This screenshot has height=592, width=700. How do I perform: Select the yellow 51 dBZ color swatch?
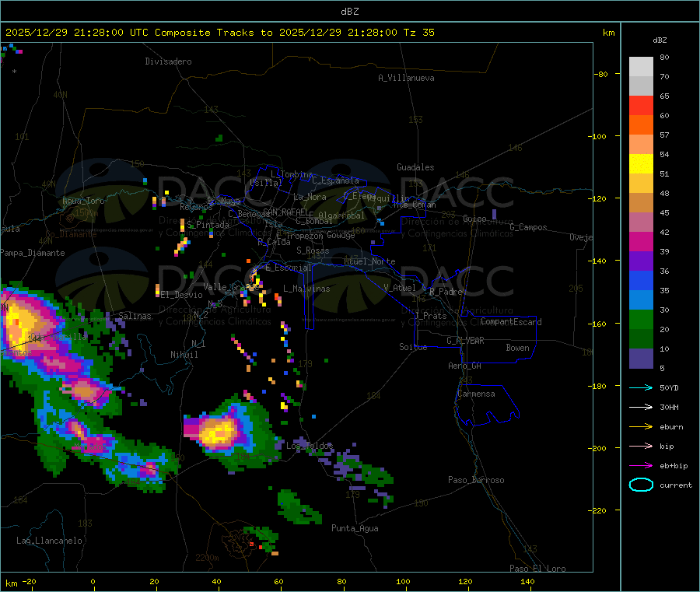pos(641,164)
